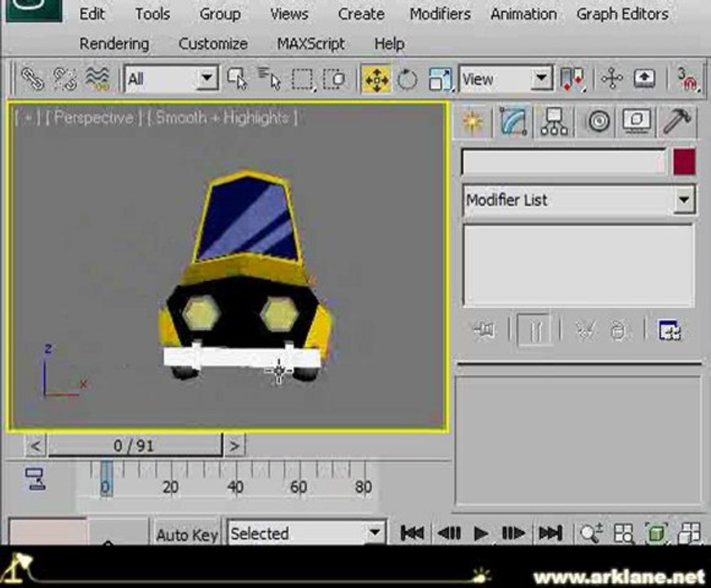Go to Previous Frame
The image size is (711, 588).
[x=449, y=533]
